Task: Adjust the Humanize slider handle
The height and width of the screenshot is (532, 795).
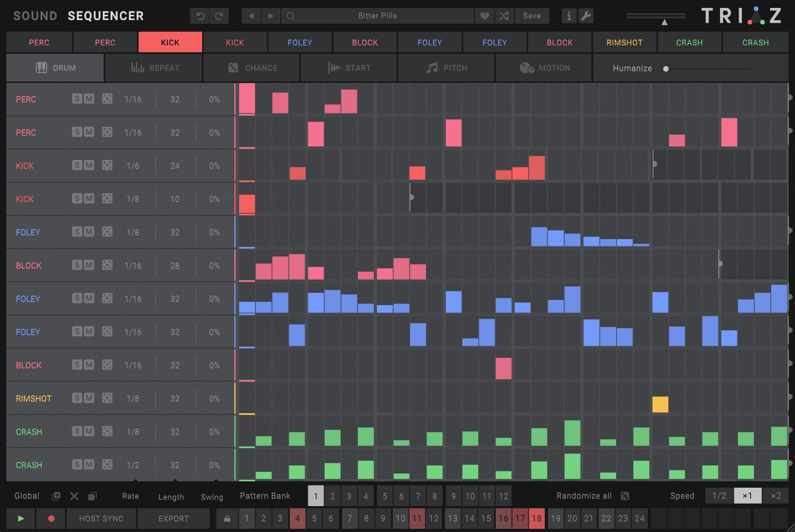Action: [666, 69]
